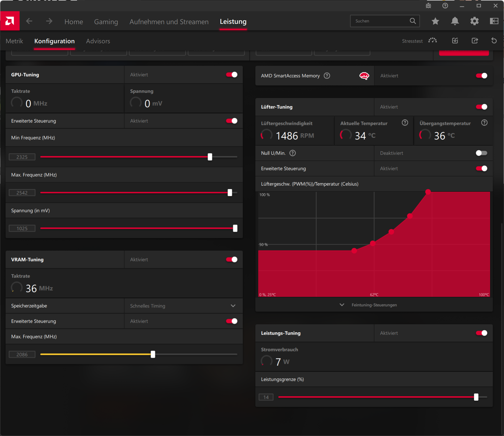Open the help question mark in title bar

[445, 6]
